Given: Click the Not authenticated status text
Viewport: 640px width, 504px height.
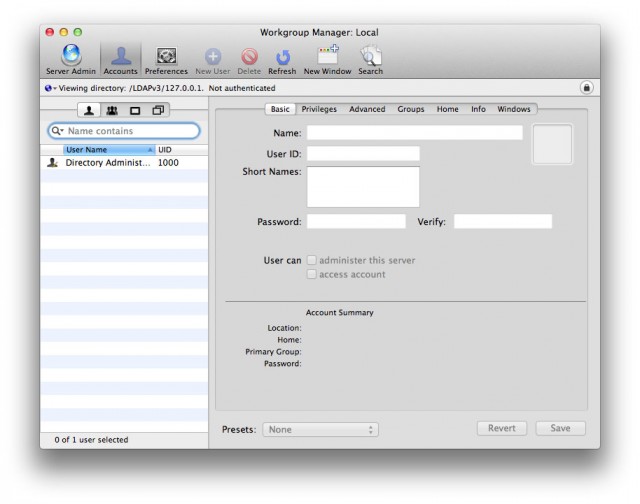Looking at the screenshot, I should tap(242, 88).
